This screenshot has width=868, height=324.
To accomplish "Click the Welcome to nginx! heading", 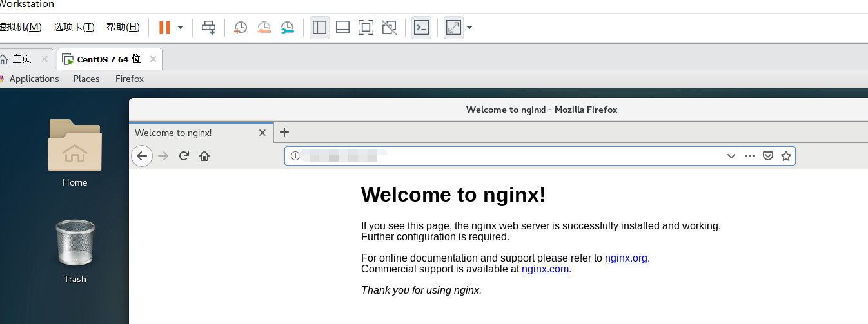I will pyautogui.click(x=453, y=195).
